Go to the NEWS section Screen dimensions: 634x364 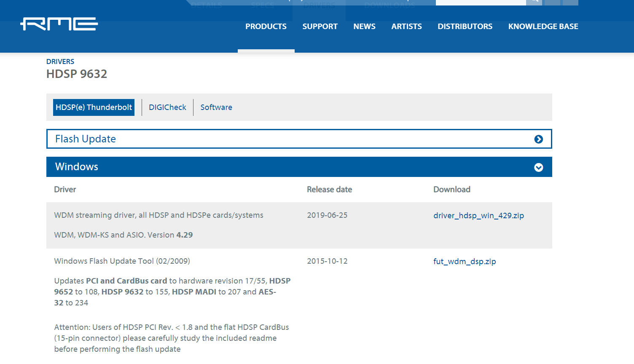coord(364,27)
